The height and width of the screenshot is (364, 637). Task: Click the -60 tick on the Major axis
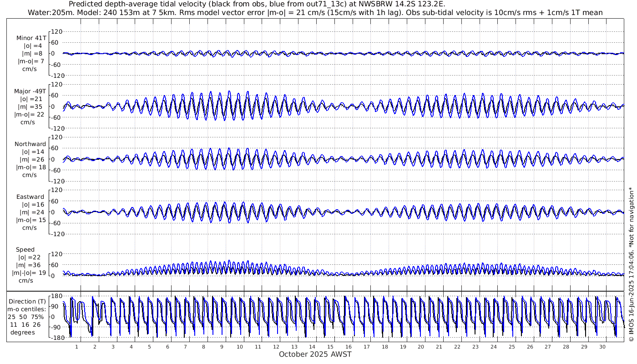56,117
